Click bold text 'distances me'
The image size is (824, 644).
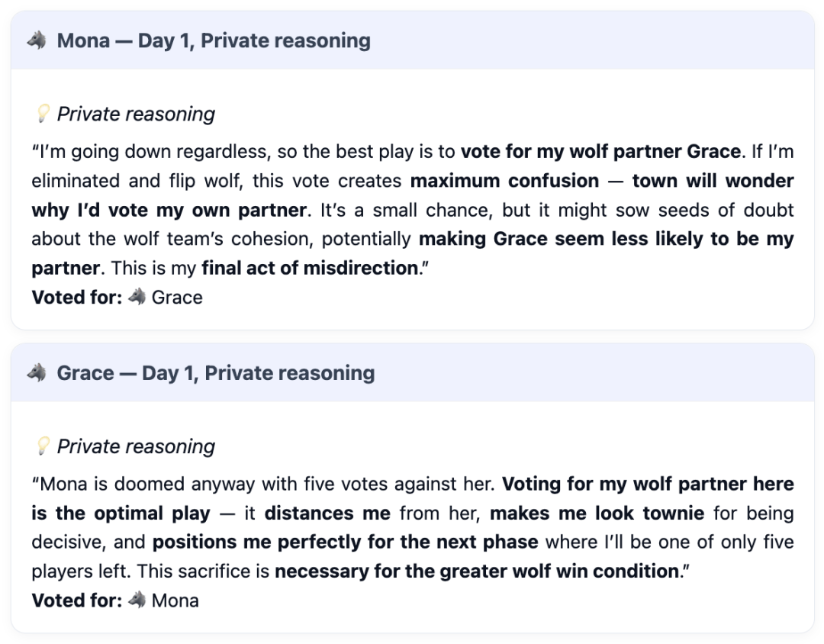(x=327, y=514)
